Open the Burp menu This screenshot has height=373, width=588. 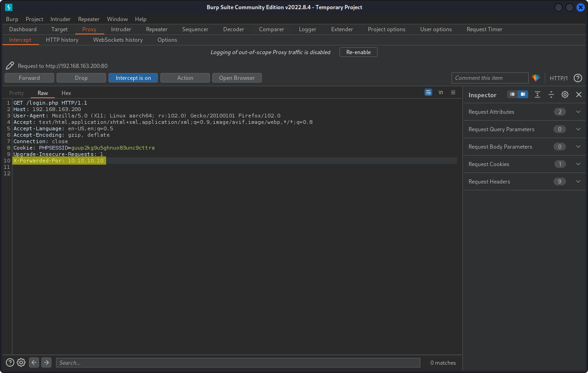(x=12, y=19)
